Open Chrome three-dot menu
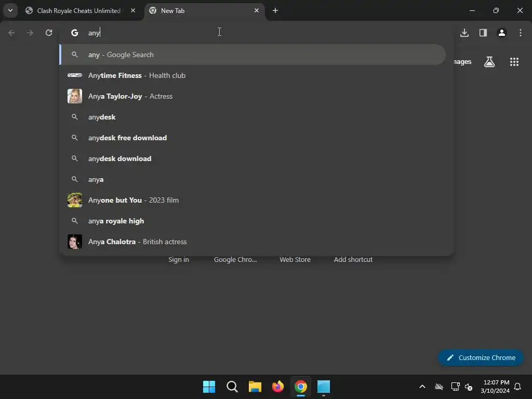Viewport: 532px width, 399px height. point(521,33)
